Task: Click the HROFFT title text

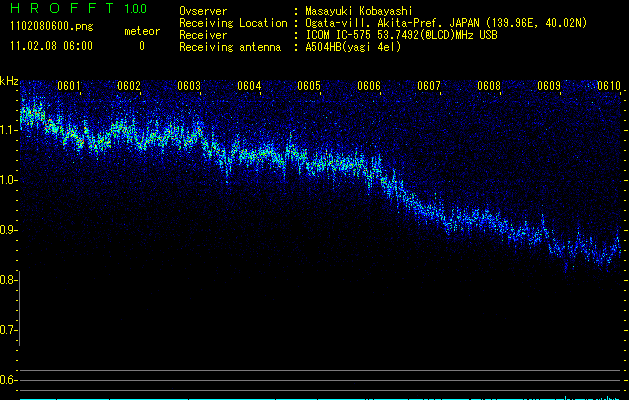Action: [62, 9]
